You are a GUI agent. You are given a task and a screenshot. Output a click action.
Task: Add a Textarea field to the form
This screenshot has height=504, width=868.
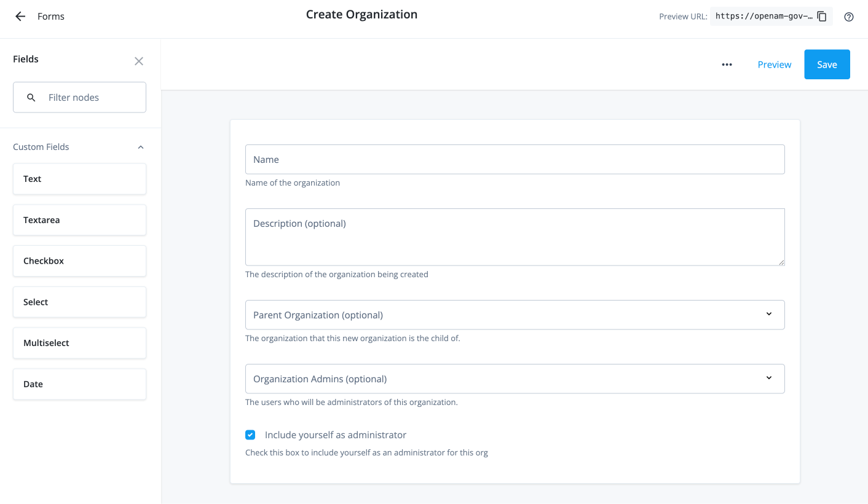coord(79,219)
